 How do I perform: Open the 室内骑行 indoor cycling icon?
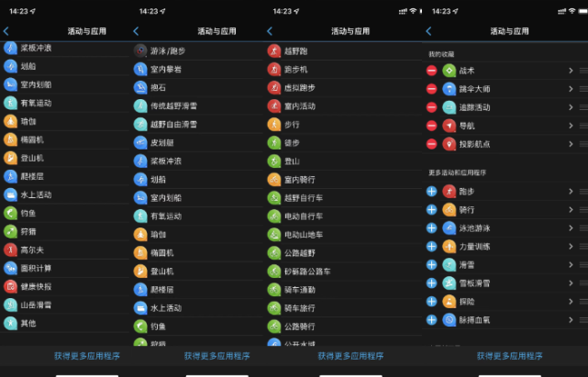(x=274, y=179)
